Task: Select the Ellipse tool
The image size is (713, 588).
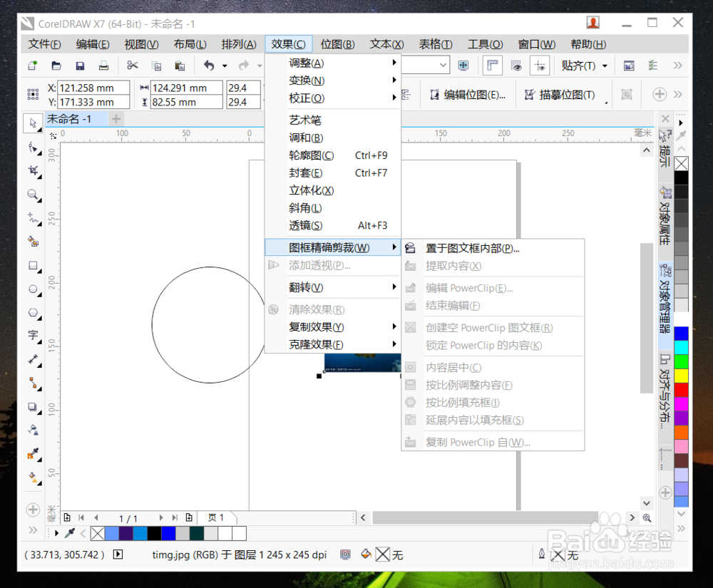Action: [33, 289]
